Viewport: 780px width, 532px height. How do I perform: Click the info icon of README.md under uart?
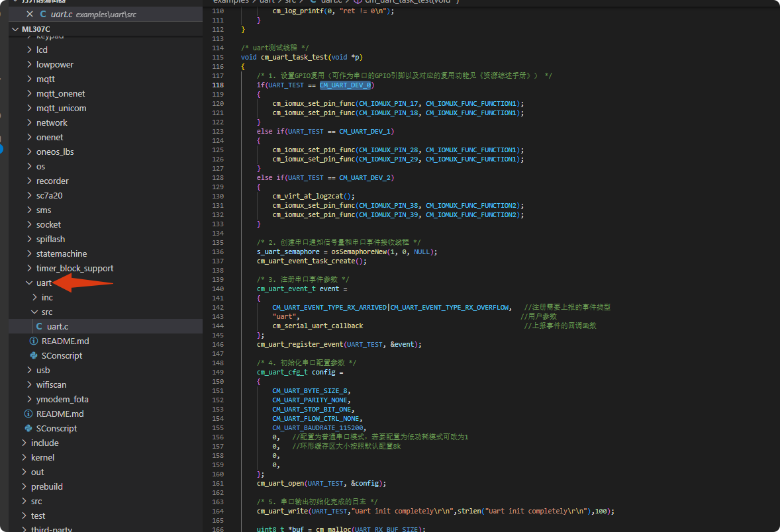tap(34, 341)
